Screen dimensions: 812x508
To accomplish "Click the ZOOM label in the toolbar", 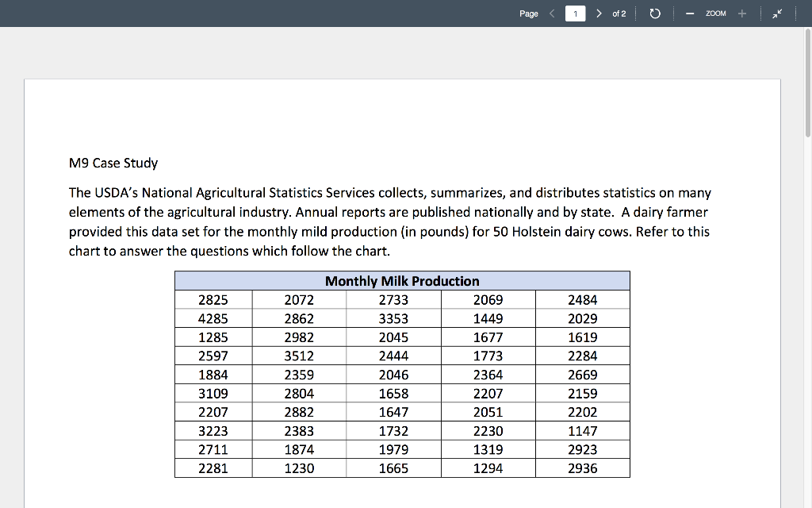I will coord(714,13).
